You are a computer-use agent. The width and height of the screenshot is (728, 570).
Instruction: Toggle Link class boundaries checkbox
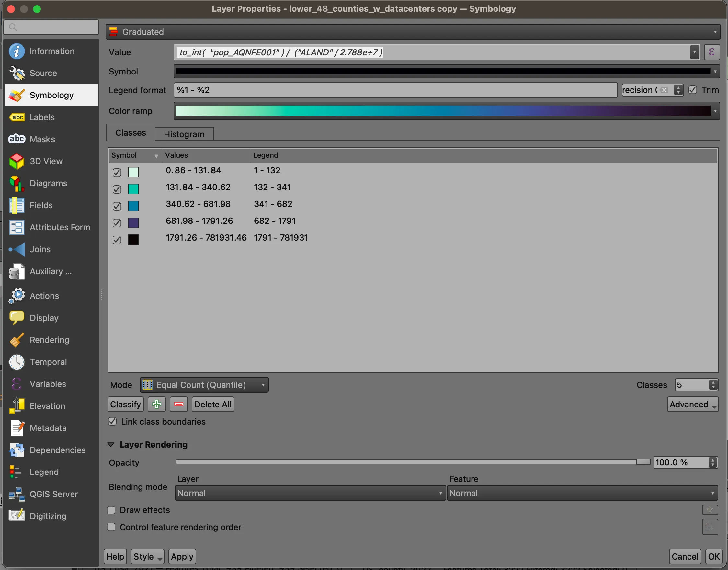coord(112,421)
